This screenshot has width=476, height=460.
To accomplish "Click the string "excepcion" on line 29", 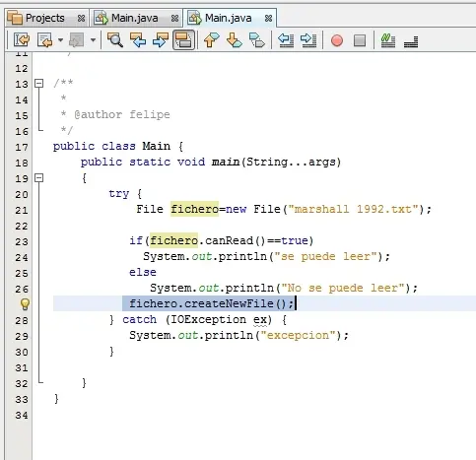I will point(299,335).
